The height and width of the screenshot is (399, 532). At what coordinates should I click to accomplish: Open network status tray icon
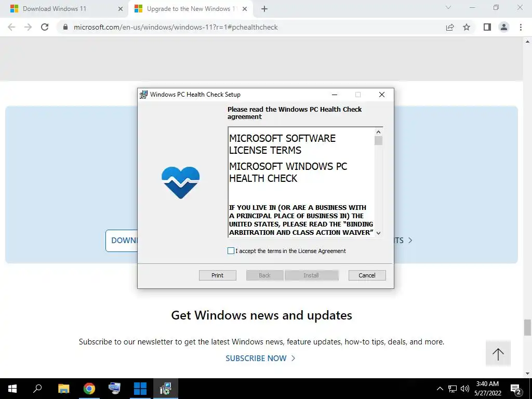click(x=453, y=389)
